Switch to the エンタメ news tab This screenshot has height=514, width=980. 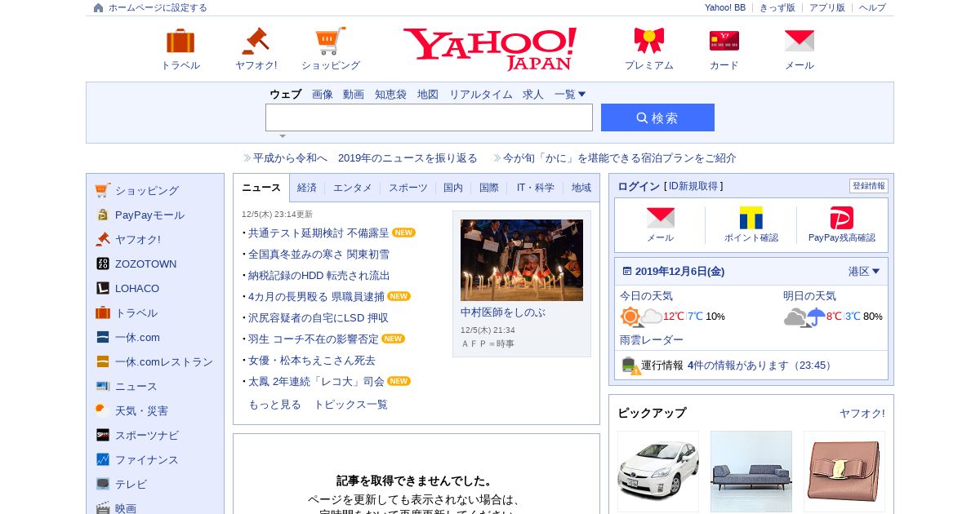353,188
